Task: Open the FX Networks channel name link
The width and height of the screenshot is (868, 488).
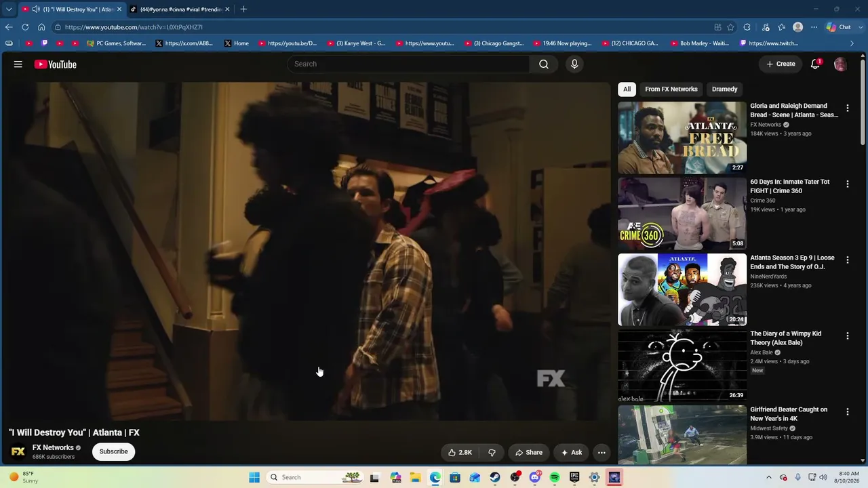Action: (53, 447)
